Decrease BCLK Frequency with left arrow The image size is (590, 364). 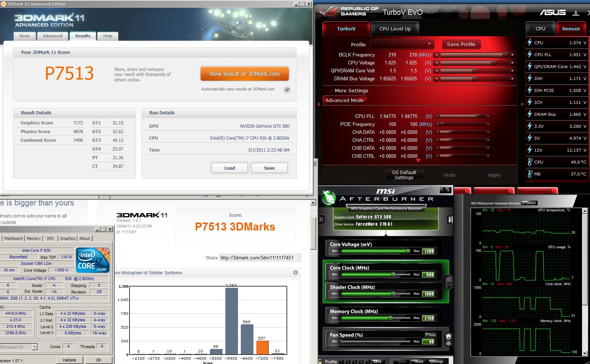437,55
